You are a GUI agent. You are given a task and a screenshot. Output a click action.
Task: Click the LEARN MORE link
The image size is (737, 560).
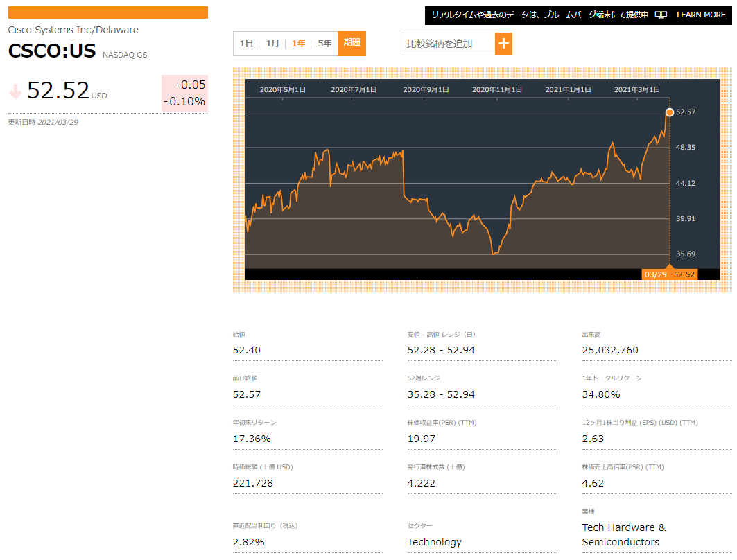pyautogui.click(x=701, y=15)
